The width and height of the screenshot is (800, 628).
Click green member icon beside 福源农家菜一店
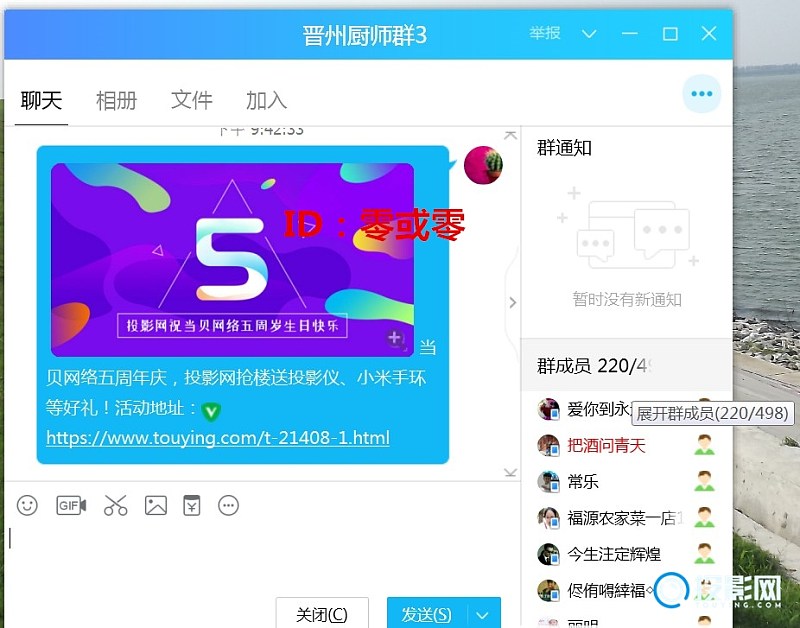pos(705,517)
